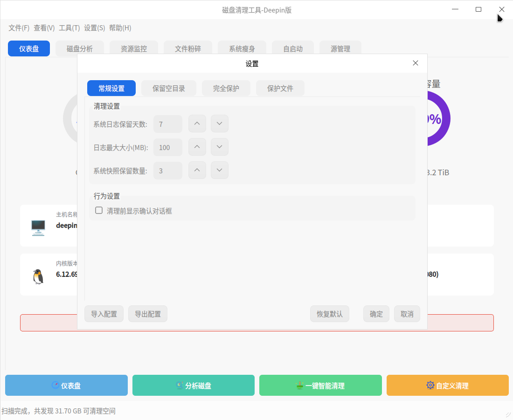Screen dimensions: 513x420
Task: Start 一键智能清理 with broom icon
Action: [x=320, y=386]
